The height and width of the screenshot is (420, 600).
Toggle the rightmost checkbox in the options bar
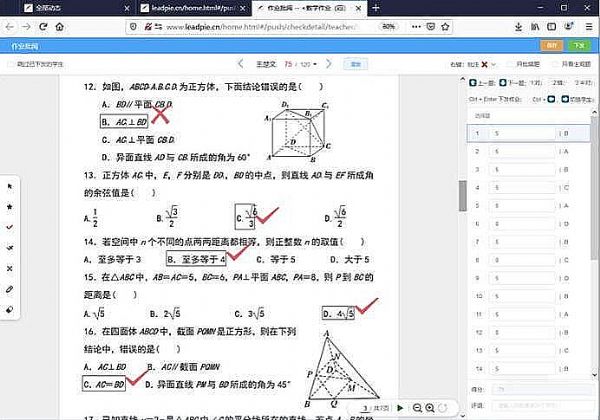point(555,64)
